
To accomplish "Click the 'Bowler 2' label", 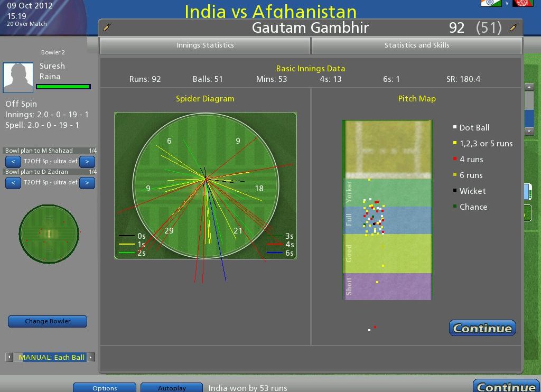I will point(53,52).
